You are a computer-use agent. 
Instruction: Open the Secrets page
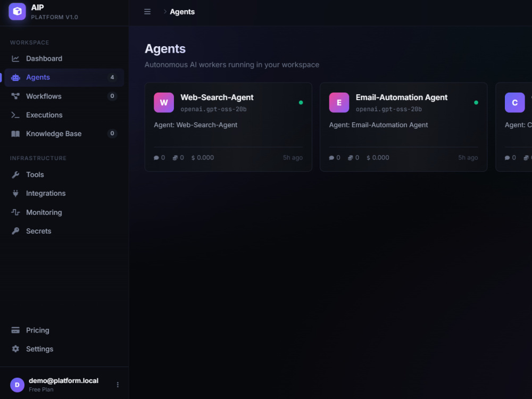click(64, 231)
